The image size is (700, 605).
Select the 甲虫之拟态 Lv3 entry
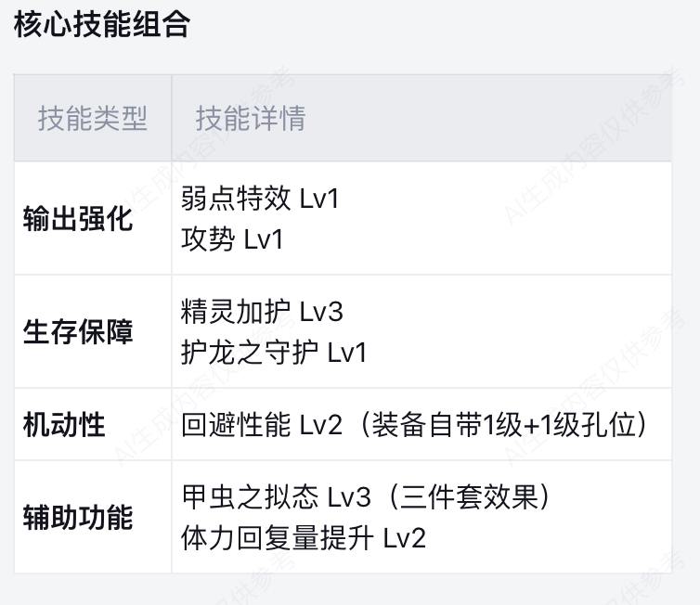point(277,496)
